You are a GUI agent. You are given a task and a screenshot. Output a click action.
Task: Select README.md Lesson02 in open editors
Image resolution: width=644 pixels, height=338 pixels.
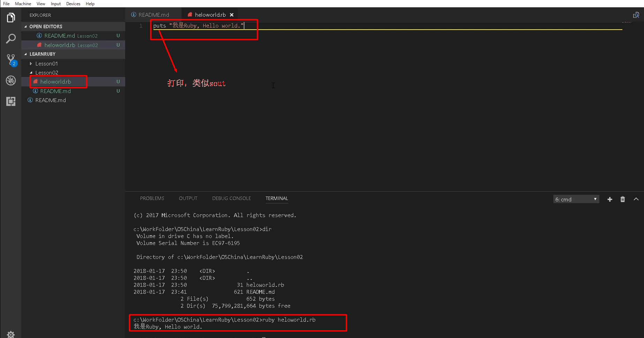(73, 36)
